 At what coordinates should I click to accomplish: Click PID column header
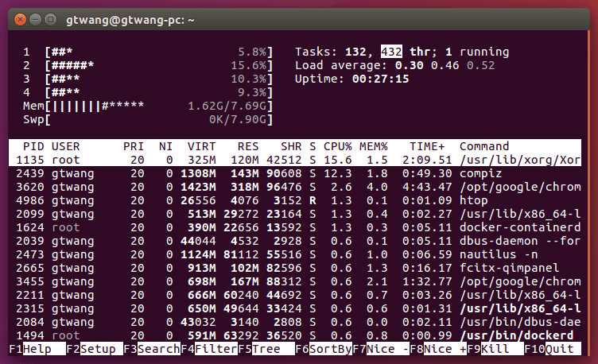pyautogui.click(x=33, y=146)
